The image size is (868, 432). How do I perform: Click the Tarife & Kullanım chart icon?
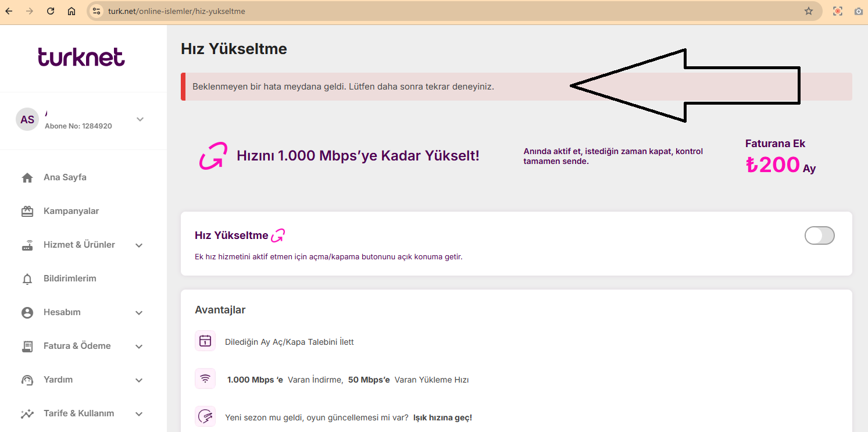click(x=27, y=414)
